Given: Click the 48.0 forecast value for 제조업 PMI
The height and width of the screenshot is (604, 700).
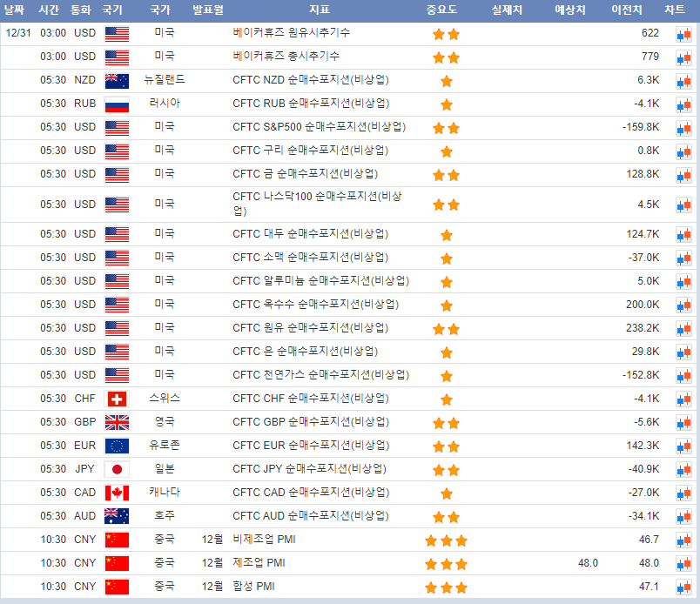Looking at the screenshot, I should [x=588, y=563].
